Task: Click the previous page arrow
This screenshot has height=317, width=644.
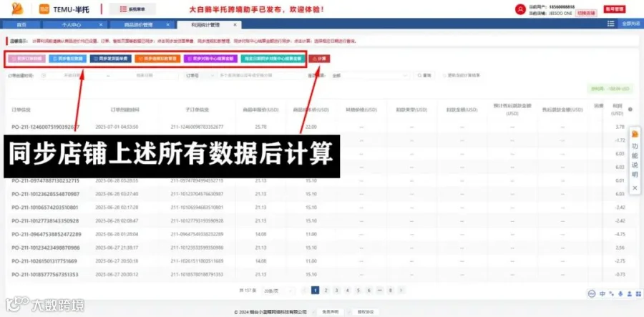Action: 304,291
